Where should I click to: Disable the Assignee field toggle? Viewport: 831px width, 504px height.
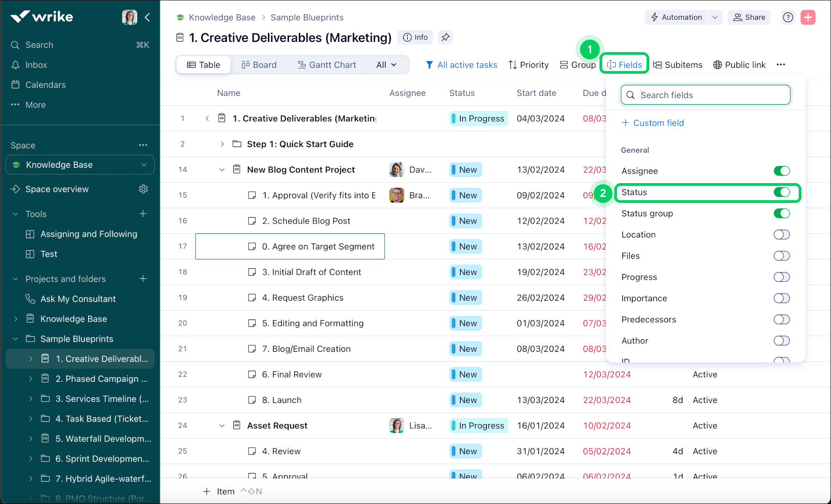click(x=781, y=171)
